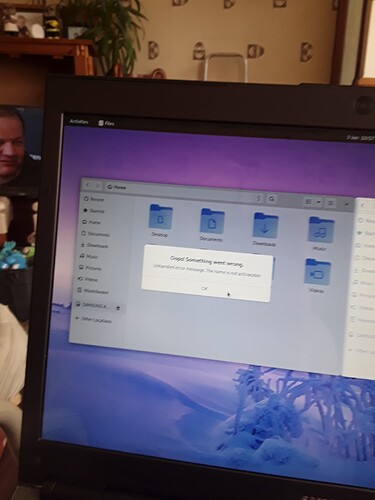Screen dimensions: 375x500
Task: Expand the view options dropdown arrow
Action: (x=318, y=202)
